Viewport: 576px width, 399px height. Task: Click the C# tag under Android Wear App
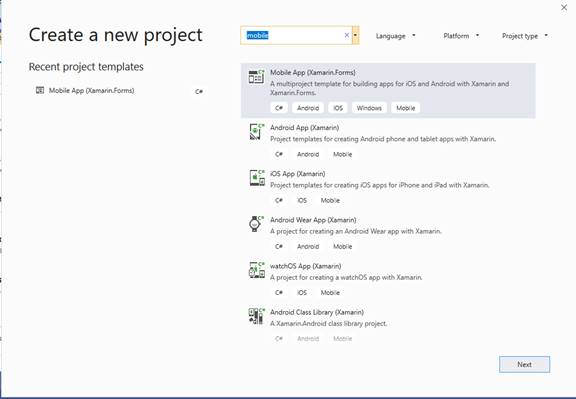(x=279, y=247)
